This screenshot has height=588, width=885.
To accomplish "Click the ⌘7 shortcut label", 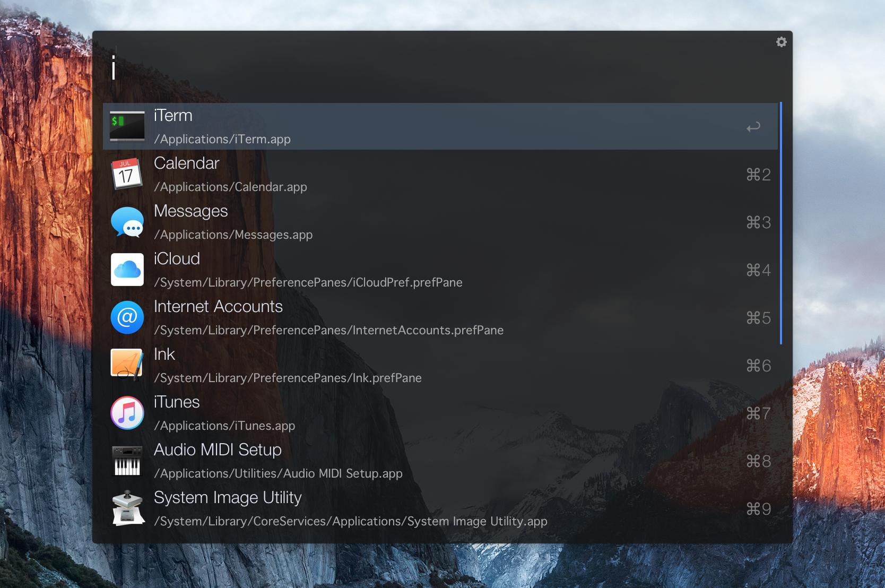I will click(x=759, y=413).
